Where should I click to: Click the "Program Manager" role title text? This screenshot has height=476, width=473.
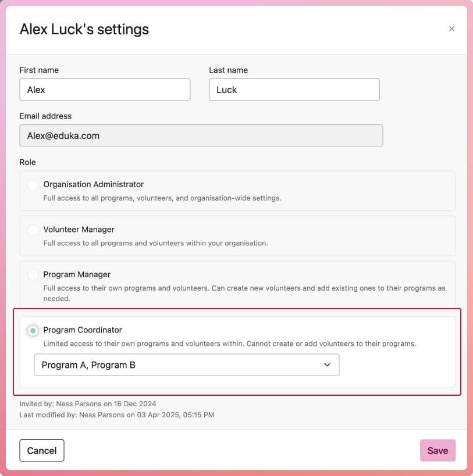click(77, 274)
